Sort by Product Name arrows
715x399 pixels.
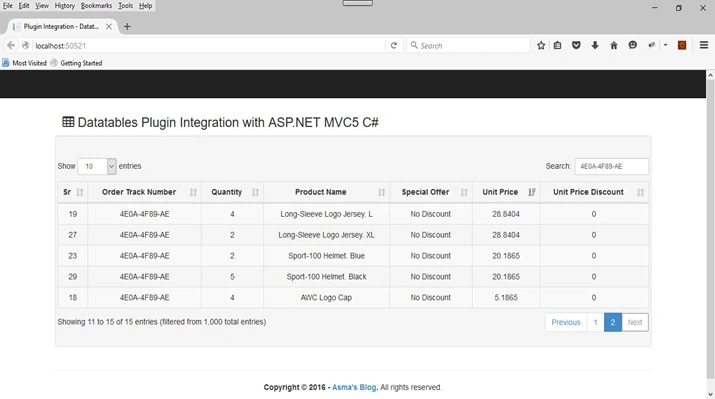pyautogui.click(x=382, y=192)
